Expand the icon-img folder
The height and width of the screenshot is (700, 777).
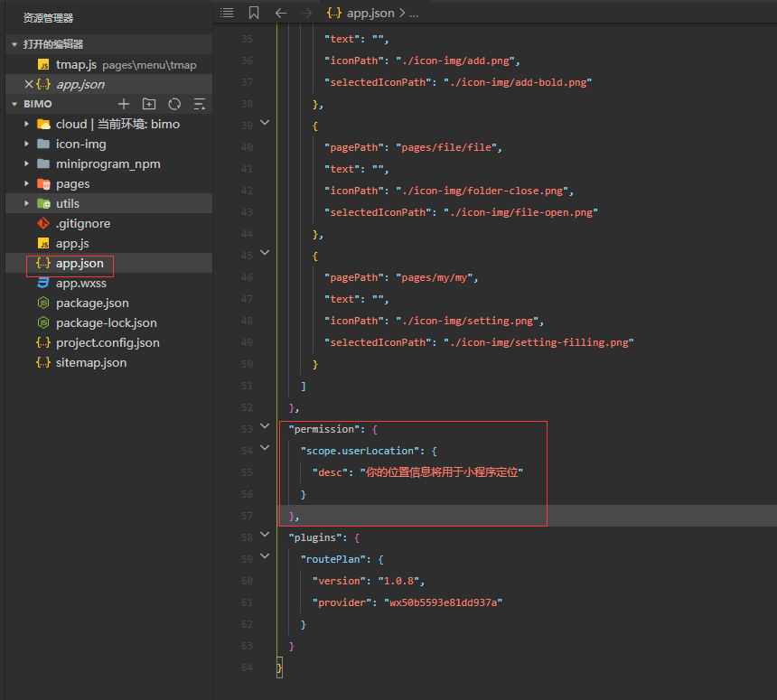tap(27, 144)
